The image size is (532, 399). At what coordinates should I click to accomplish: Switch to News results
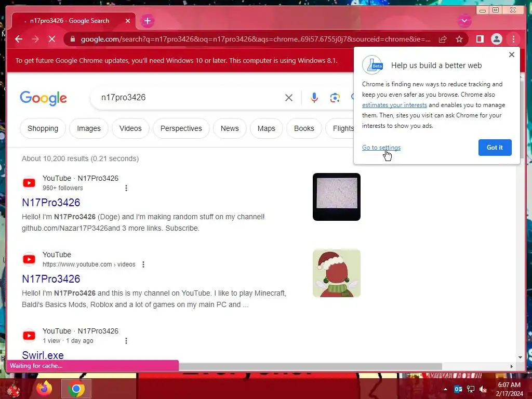point(230,129)
